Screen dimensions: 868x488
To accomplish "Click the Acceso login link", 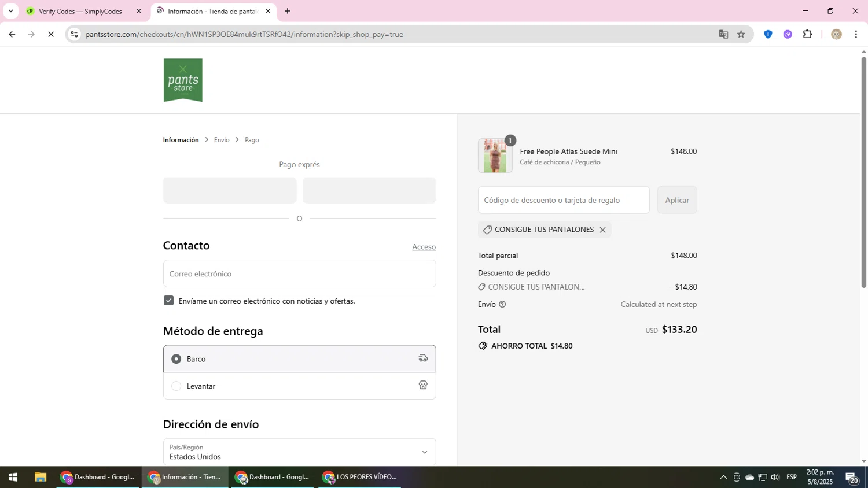I will tap(424, 247).
